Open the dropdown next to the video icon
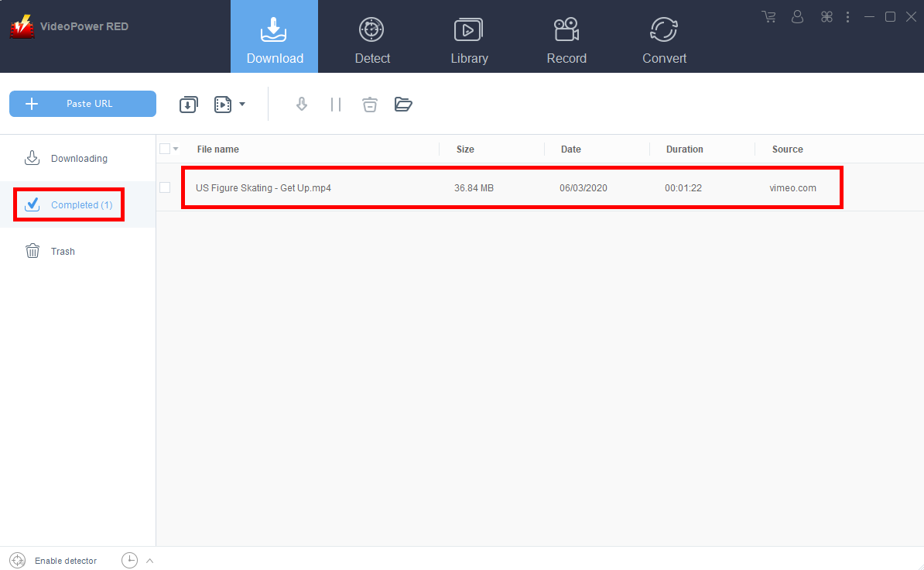924x570 pixels. 242,104
